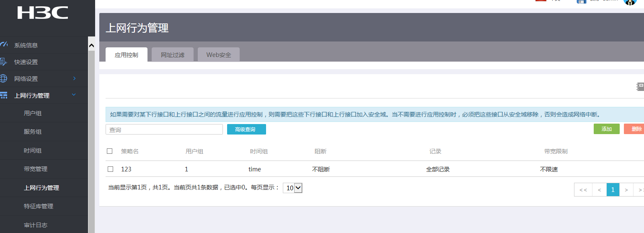This screenshot has width=644, height=233.
Task: Switch to the 应用控制 tab
Action: click(x=127, y=54)
